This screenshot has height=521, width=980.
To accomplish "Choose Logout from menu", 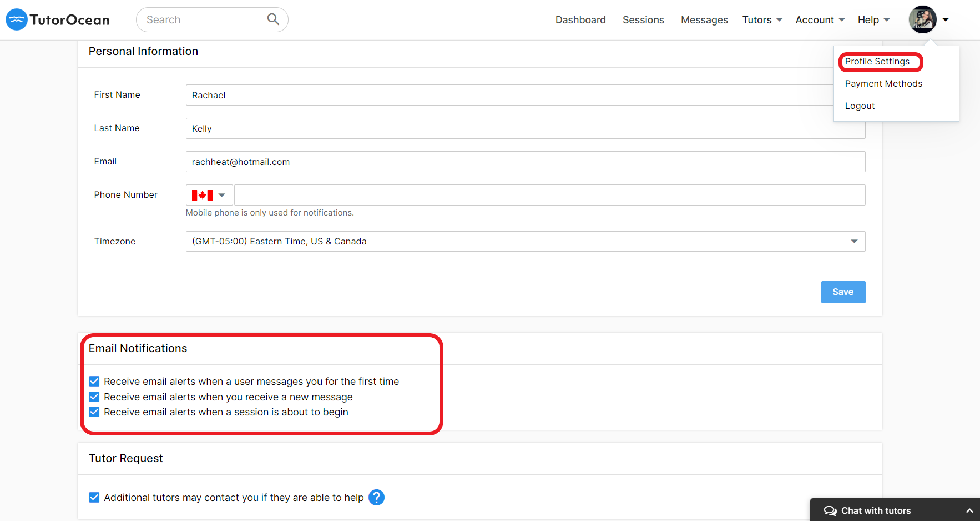I will [x=860, y=106].
